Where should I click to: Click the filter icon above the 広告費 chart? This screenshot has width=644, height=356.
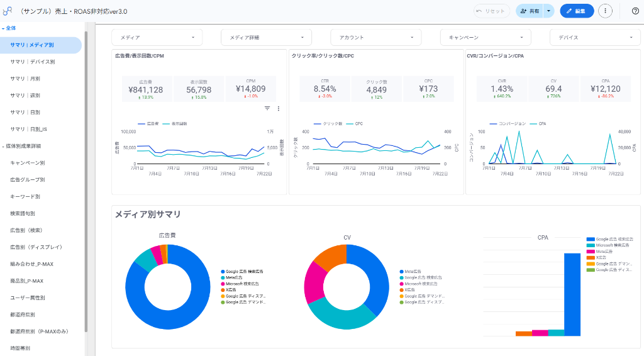267,108
